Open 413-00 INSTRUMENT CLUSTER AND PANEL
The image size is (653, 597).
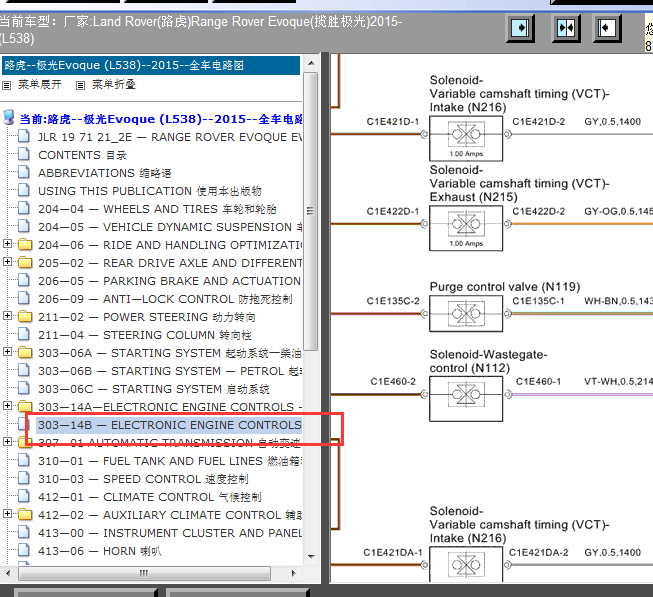click(170, 532)
